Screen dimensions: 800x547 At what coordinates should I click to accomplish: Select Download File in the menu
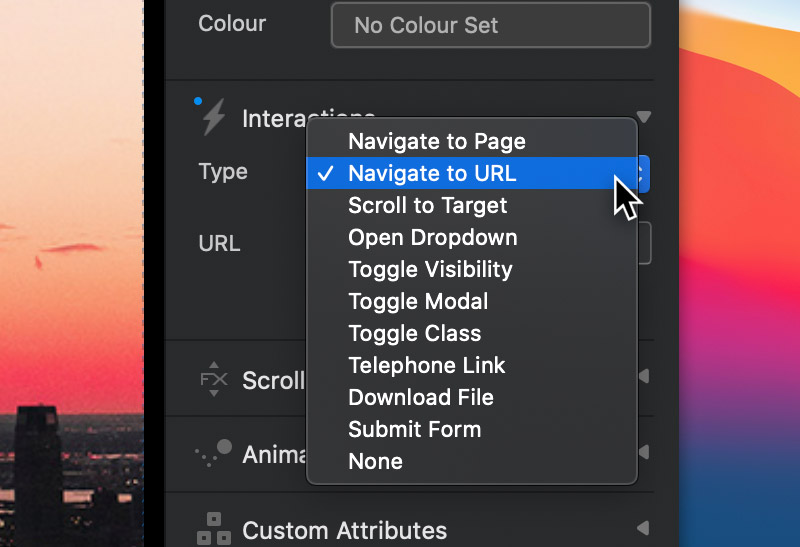point(471,397)
